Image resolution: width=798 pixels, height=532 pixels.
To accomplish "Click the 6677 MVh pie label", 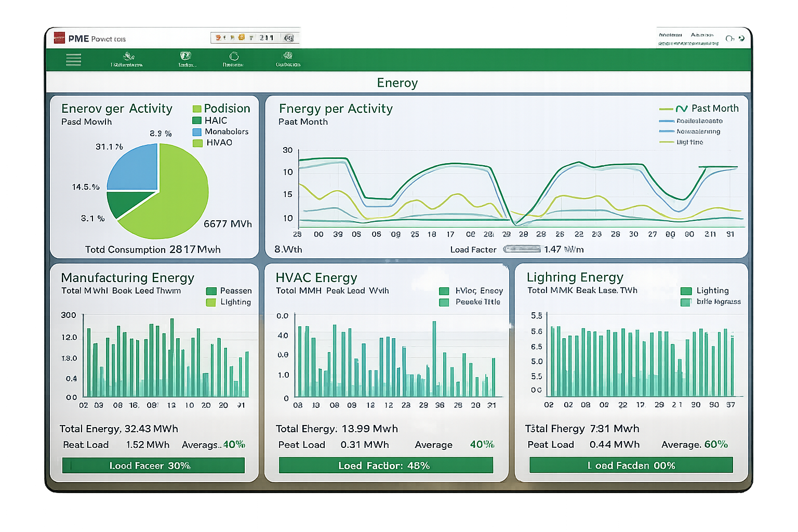I will [228, 224].
